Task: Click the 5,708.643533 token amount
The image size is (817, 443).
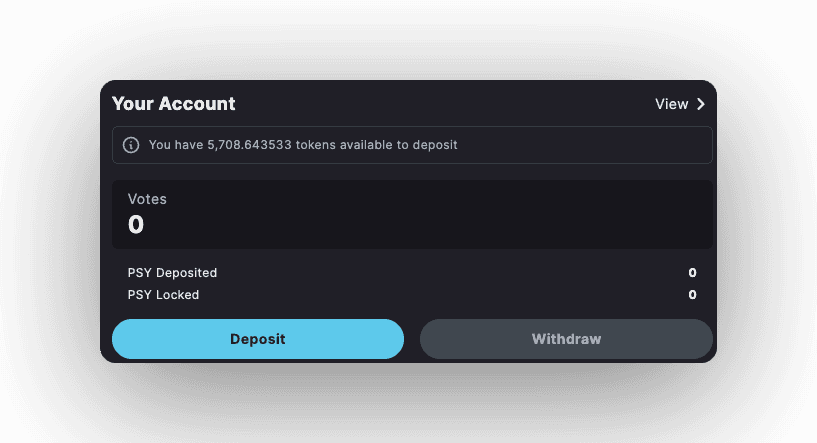Action: tap(249, 145)
